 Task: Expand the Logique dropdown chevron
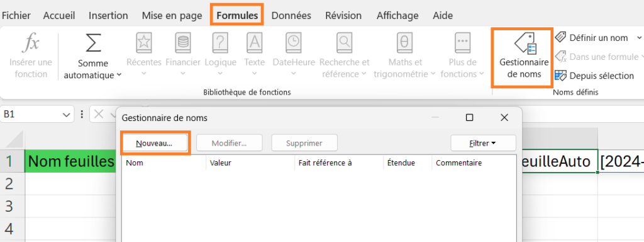point(221,74)
